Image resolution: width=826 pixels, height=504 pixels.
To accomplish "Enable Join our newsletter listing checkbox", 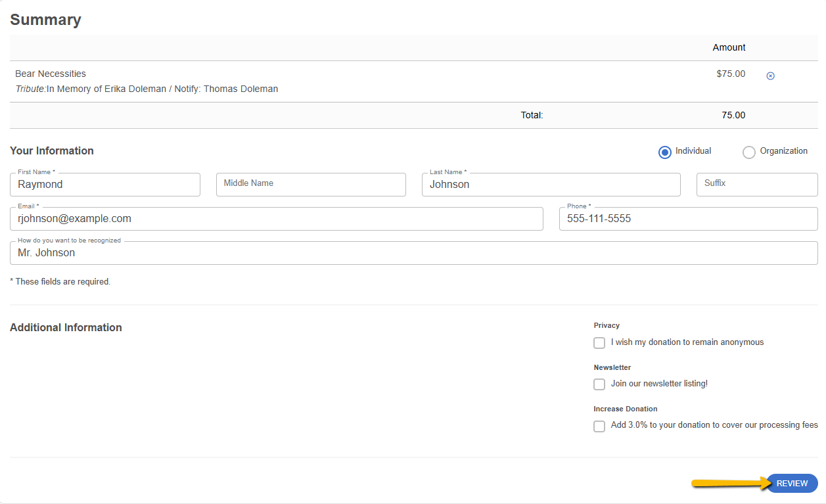I will (599, 384).
